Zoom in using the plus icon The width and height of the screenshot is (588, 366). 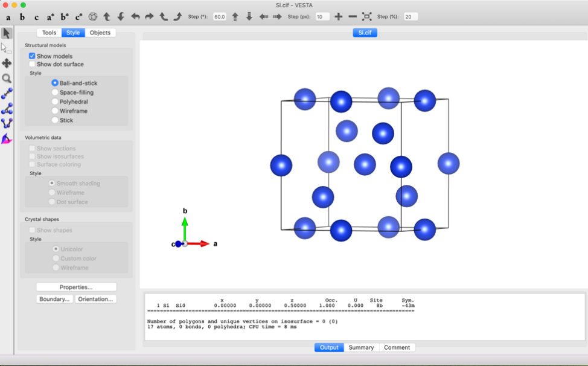(339, 16)
